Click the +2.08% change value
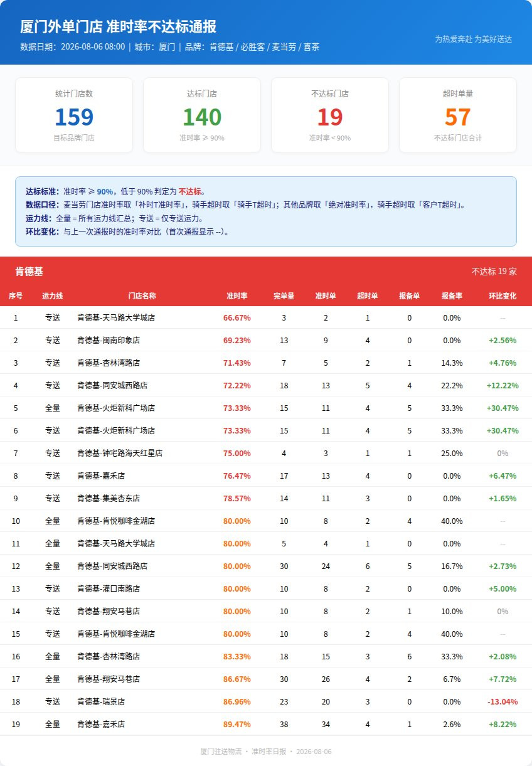 (x=503, y=656)
